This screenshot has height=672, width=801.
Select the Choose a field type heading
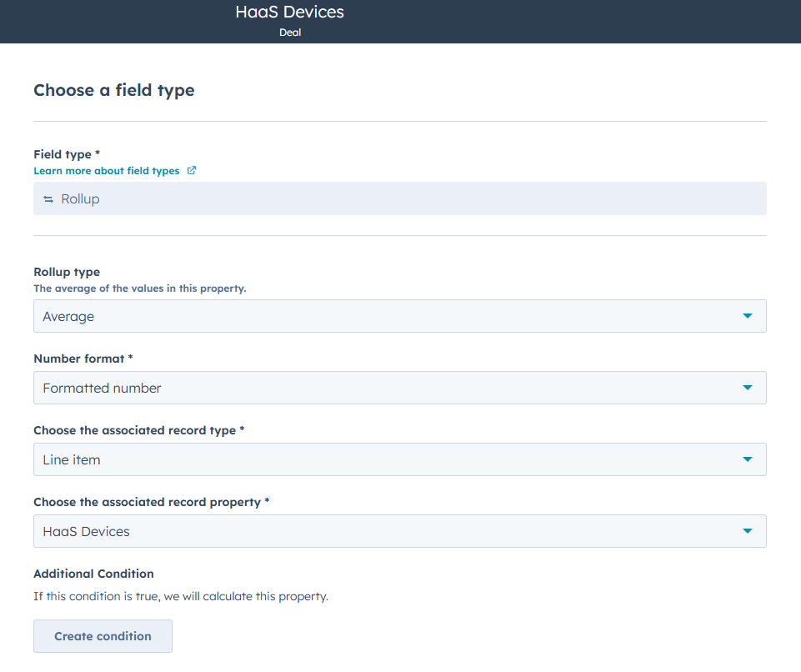click(x=115, y=90)
